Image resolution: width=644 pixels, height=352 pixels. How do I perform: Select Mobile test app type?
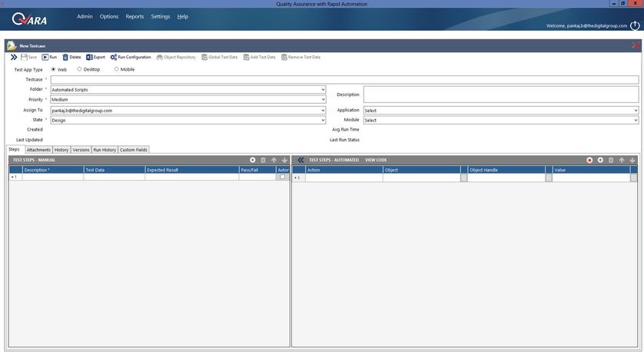pos(116,69)
